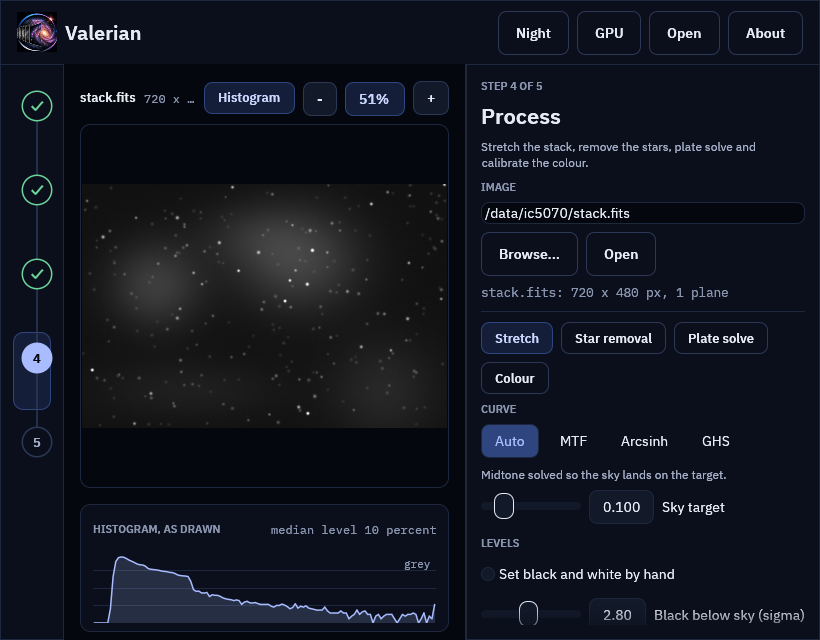This screenshot has height=640, width=820.
Task: Click the "grey" histogram channel label
Action: coord(417,564)
